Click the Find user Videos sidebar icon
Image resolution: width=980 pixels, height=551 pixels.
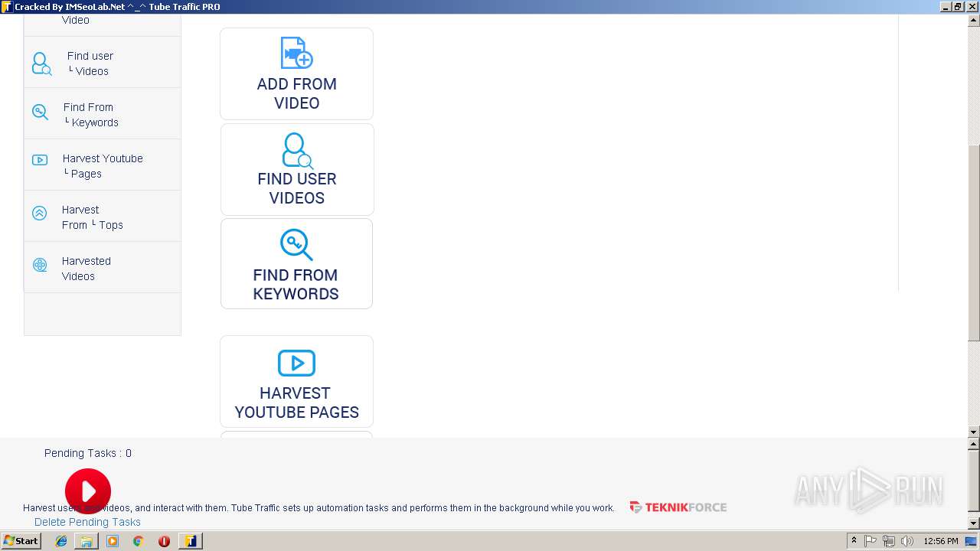(x=41, y=64)
